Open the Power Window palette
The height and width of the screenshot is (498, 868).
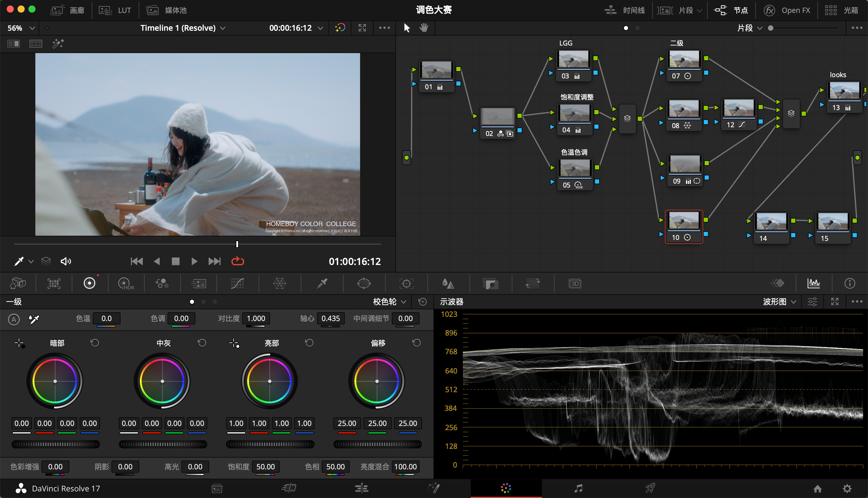point(364,284)
